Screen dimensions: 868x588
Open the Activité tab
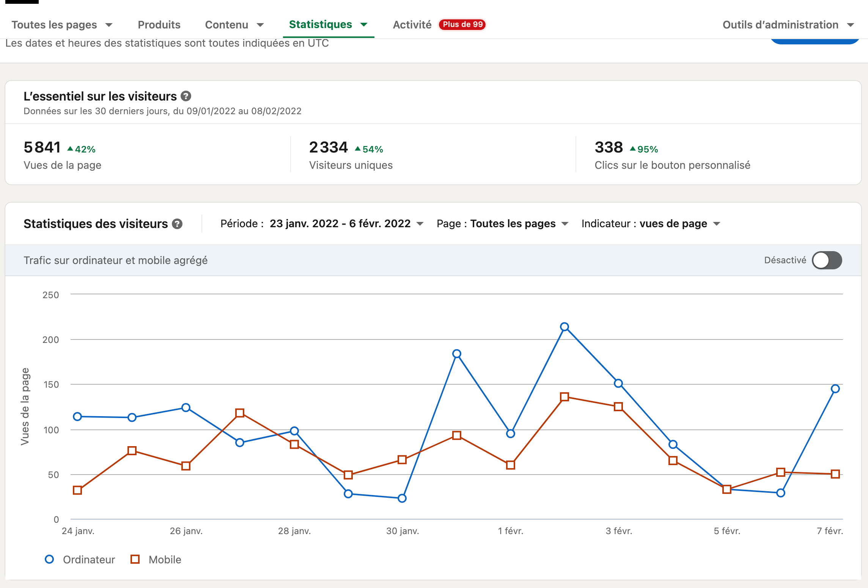click(x=412, y=25)
